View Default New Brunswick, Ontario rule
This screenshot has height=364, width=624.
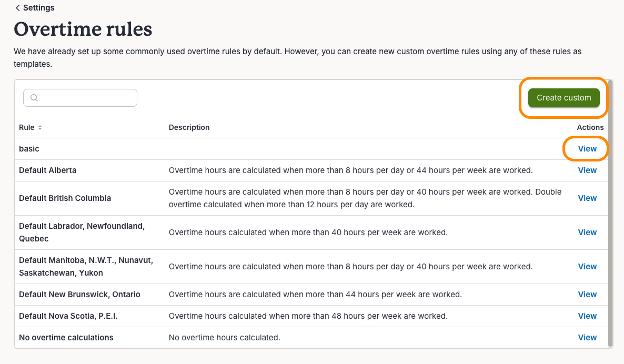pyautogui.click(x=587, y=295)
